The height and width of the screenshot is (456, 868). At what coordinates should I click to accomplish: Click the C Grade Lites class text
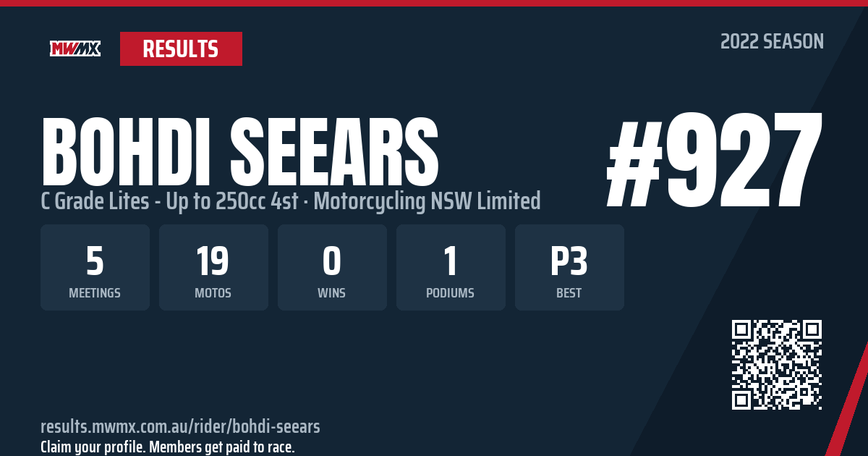(x=169, y=201)
